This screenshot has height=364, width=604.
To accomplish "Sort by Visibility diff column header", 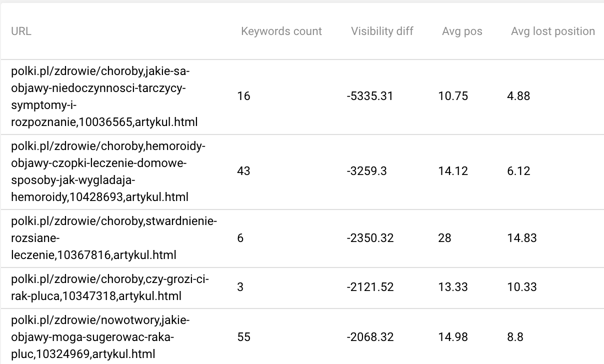I will tap(382, 31).
